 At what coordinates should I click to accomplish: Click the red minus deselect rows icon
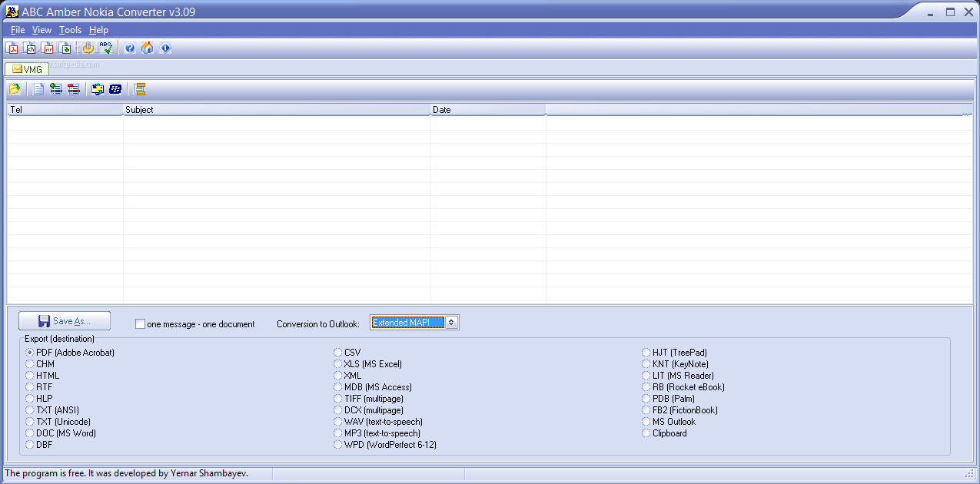(x=74, y=89)
